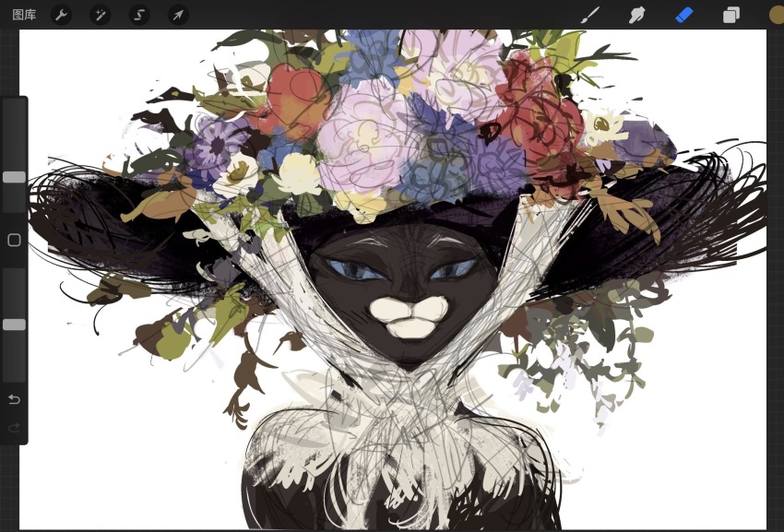Pick the Paint brush tool
This screenshot has width=784, height=532.
pos(588,14)
